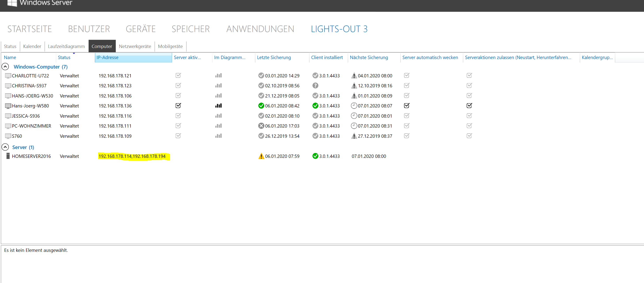Go to STARTSEITE section
Image resolution: width=644 pixels, height=283 pixels.
click(x=30, y=29)
